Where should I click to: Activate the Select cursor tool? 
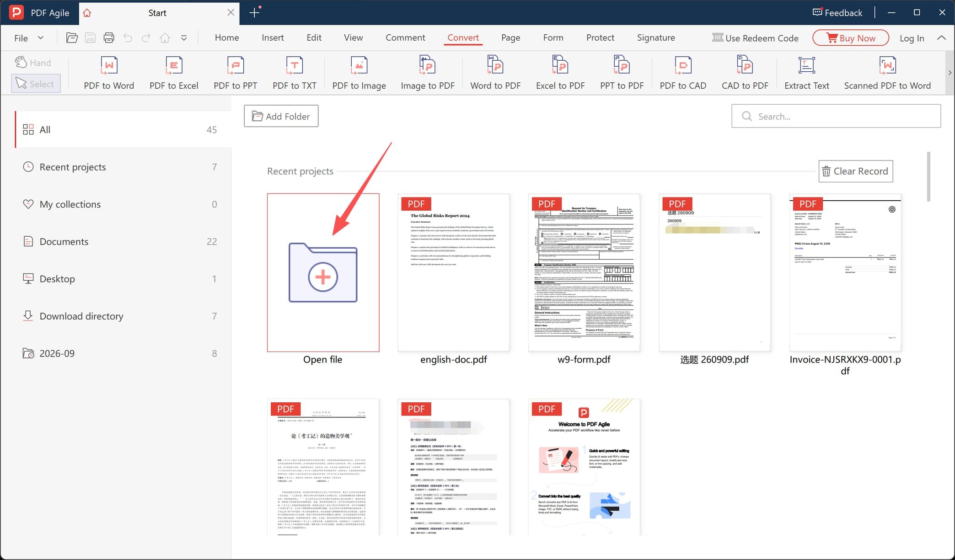[36, 84]
